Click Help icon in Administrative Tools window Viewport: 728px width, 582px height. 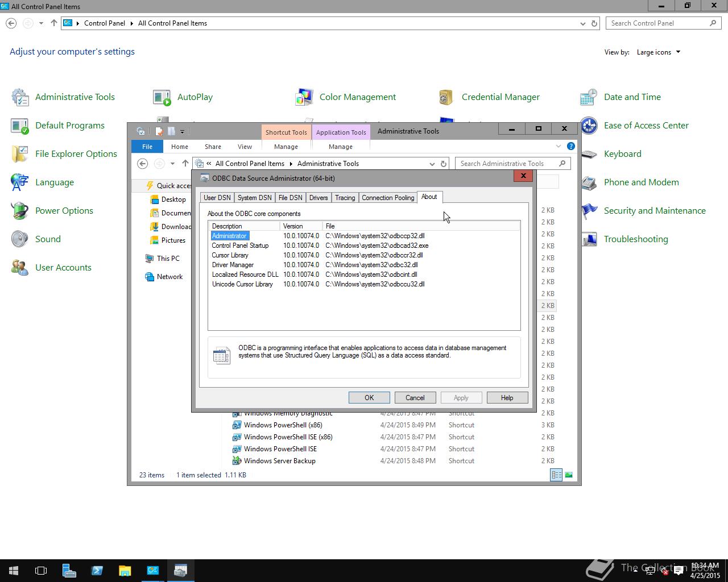[x=570, y=146]
